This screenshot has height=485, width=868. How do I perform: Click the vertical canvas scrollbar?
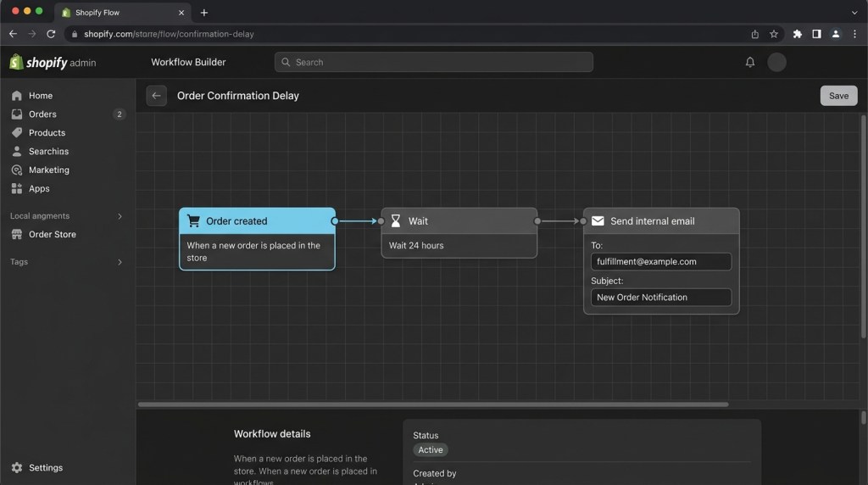(x=864, y=226)
